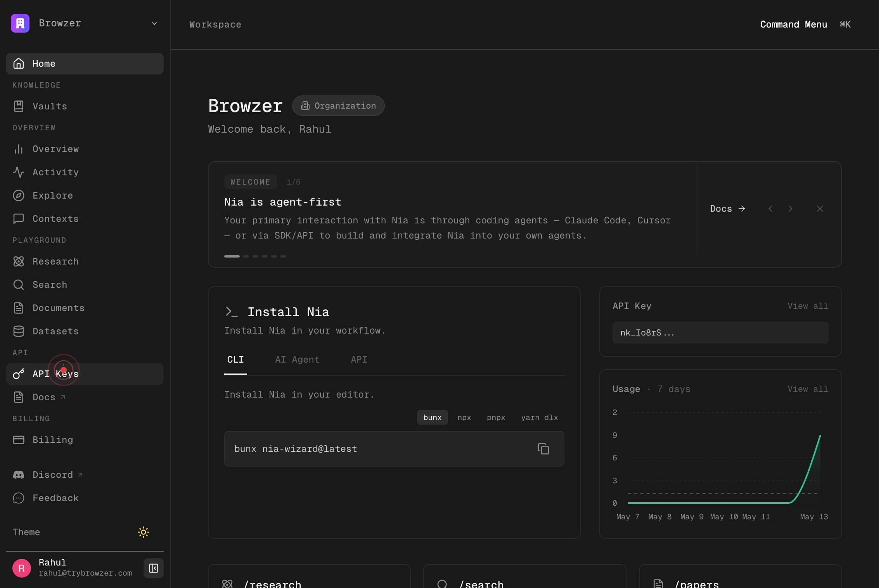Viewport: 879px width, 588px height.
Task: Go to Search playground label
Action: point(50,285)
